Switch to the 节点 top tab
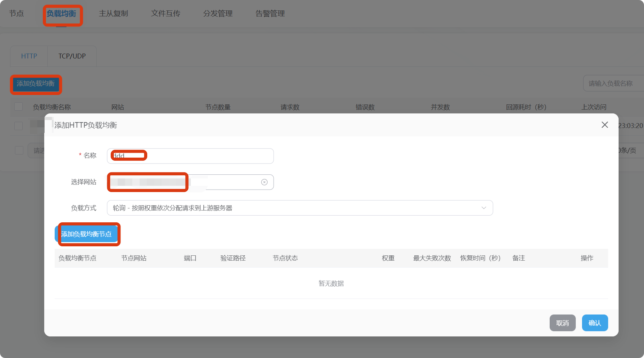 (x=16, y=14)
